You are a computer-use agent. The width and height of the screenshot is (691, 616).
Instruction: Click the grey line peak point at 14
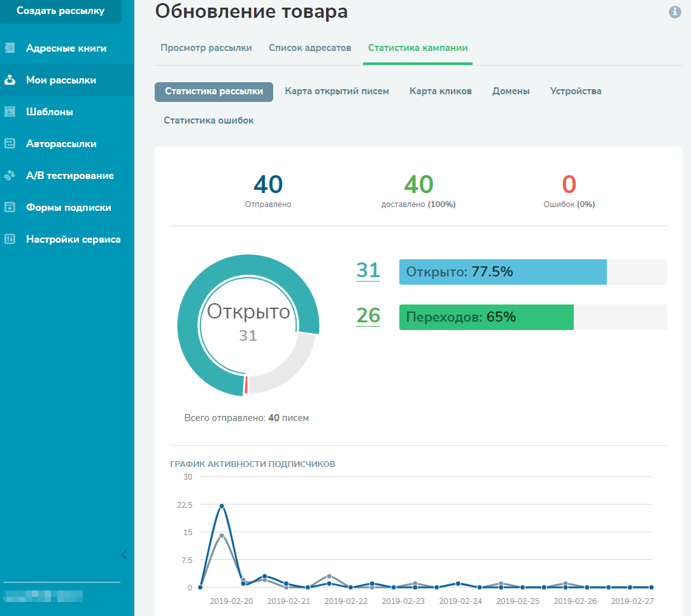[x=222, y=535]
